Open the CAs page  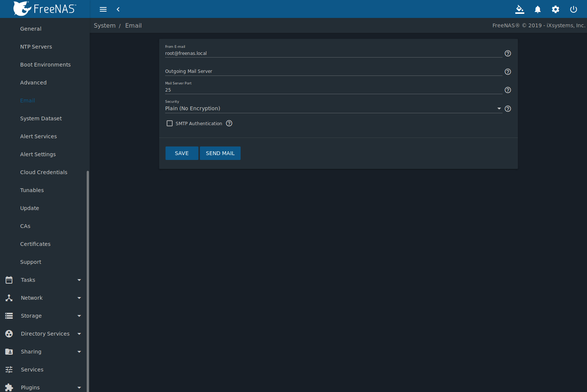click(25, 226)
